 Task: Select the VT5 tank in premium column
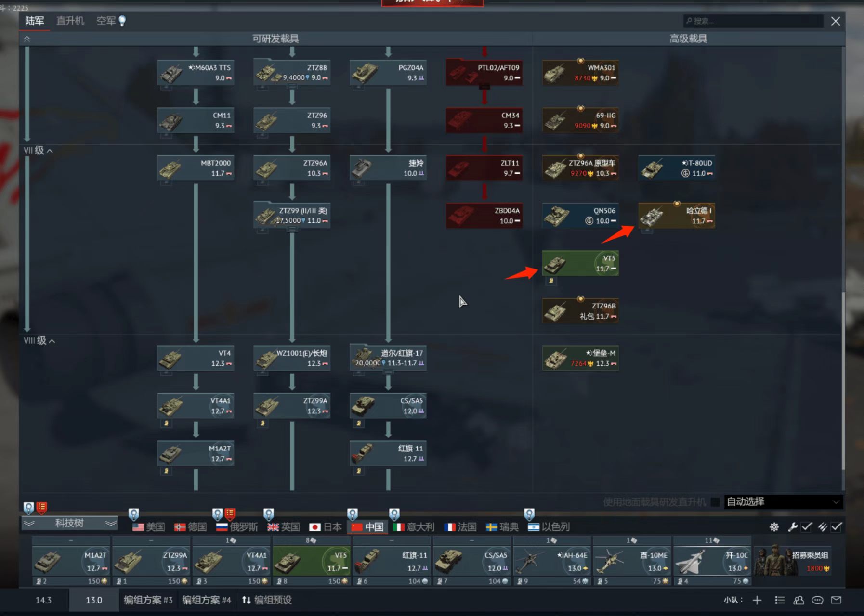pos(580,264)
